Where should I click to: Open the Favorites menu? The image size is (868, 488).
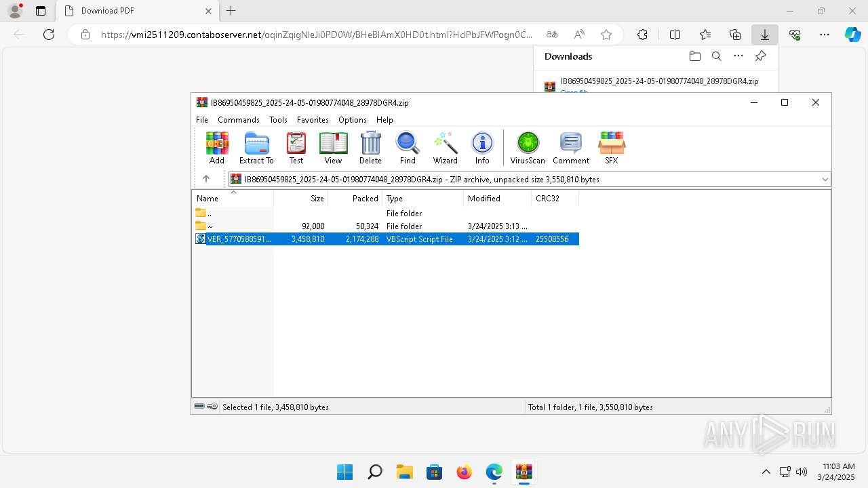pos(313,120)
